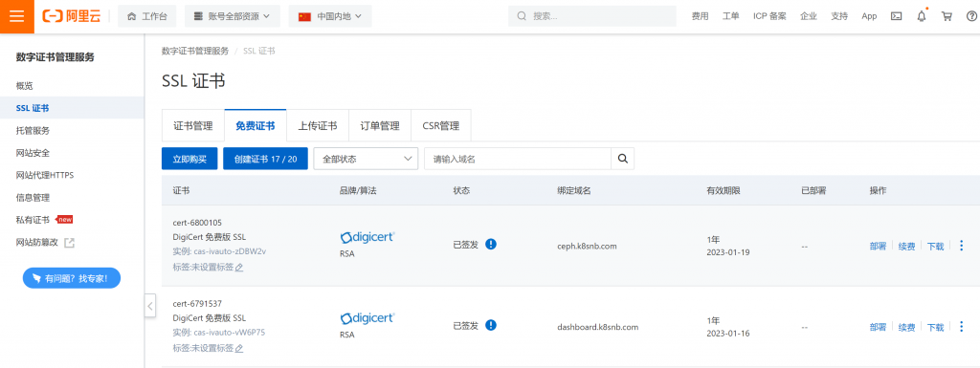Screen dimensions: 980x368
Task: Open the 中国内地 region dropdown
Action: 330,16
